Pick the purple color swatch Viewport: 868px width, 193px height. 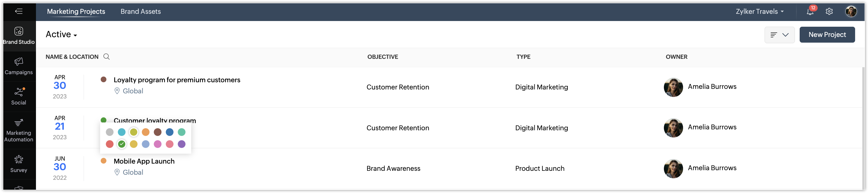182,144
